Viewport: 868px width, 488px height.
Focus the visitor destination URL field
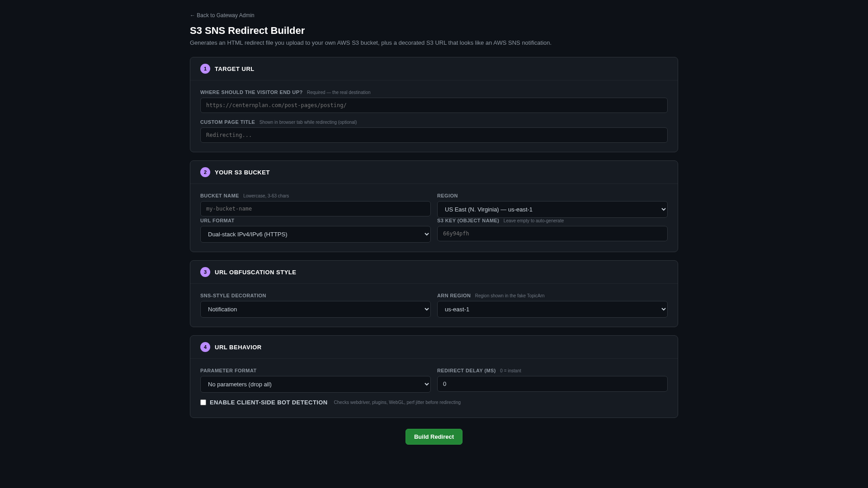click(x=434, y=105)
